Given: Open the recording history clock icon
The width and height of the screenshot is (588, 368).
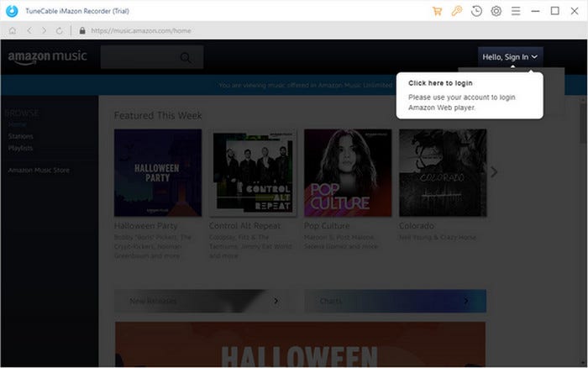Looking at the screenshot, I should coord(476,11).
